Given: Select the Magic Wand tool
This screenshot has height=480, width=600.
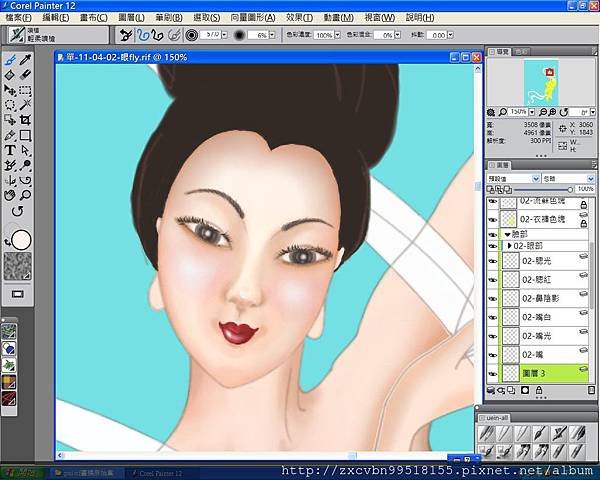Looking at the screenshot, I should (25, 105).
